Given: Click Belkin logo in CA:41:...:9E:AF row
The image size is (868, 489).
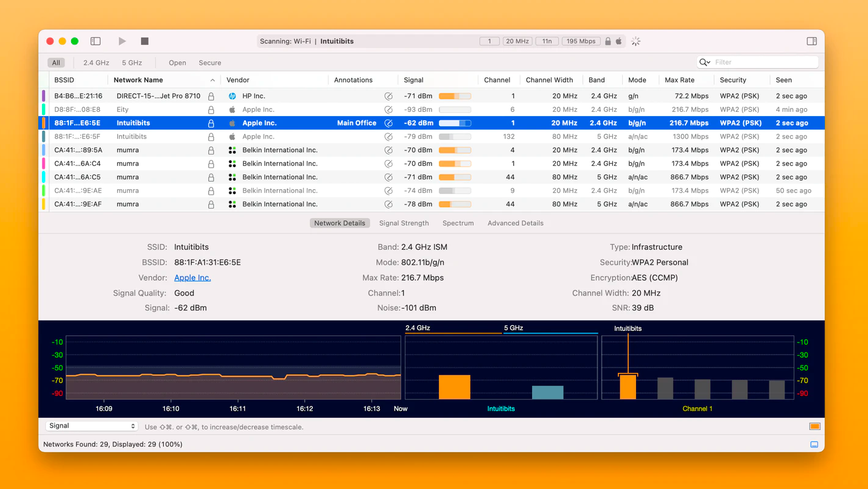Looking at the screenshot, I should [x=232, y=204].
